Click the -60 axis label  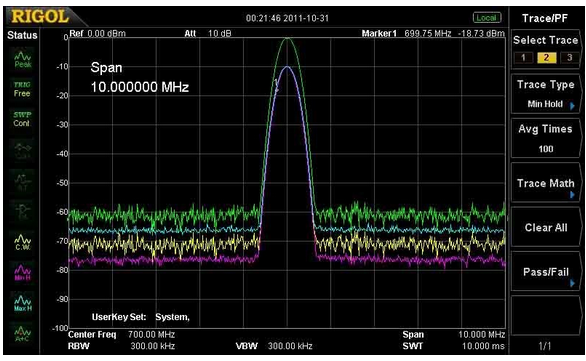(62, 212)
